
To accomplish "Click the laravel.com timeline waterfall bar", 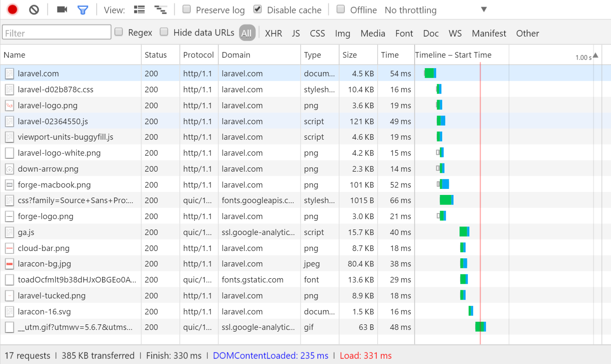I will [430, 73].
